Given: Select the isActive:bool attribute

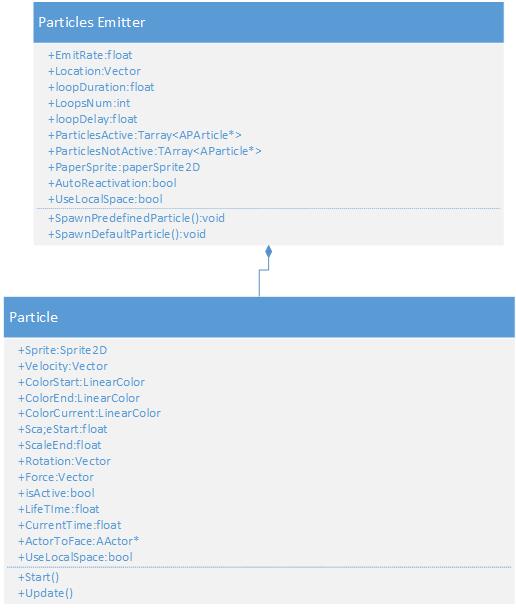Looking at the screenshot, I should click(x=56, y=493).
